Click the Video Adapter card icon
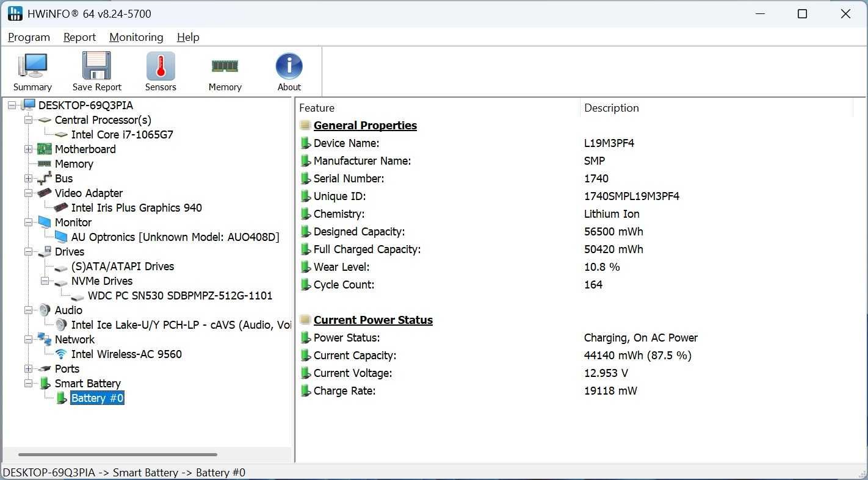868x480 pixels. click(45, 193)
